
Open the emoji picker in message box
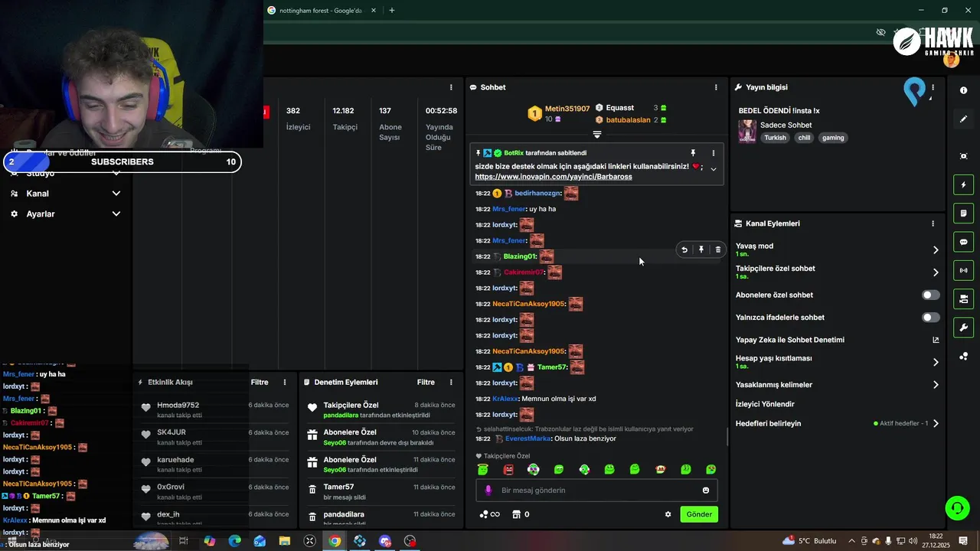tap(706, 491)
